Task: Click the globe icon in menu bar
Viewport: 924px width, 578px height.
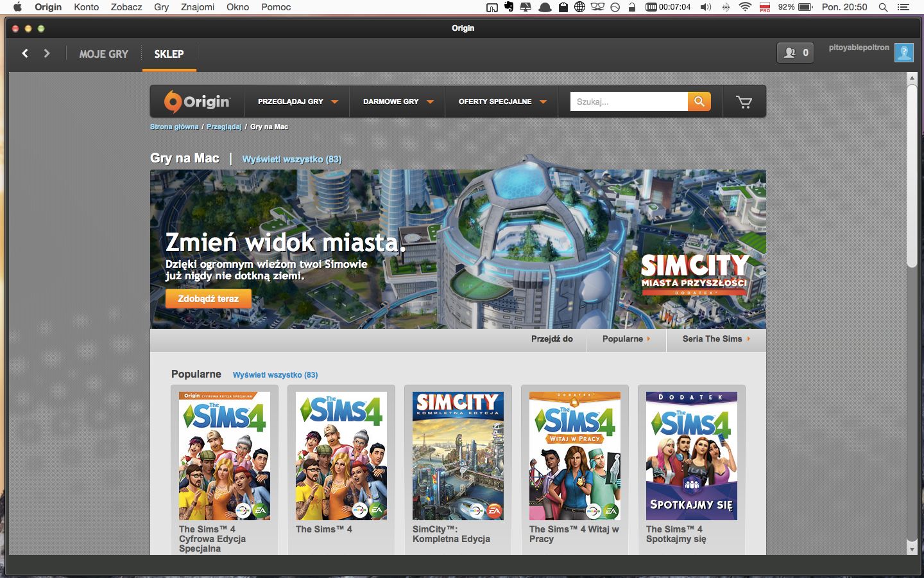Action: [x=579, y=7]
